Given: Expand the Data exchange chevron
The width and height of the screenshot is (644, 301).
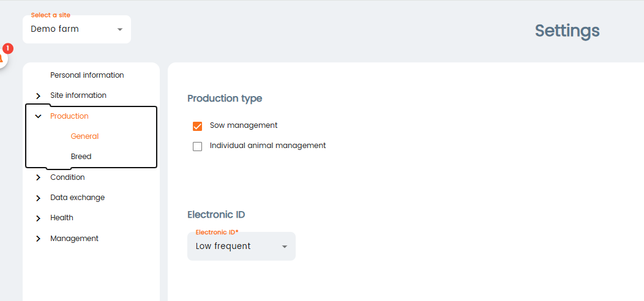Looking at the screenshot, I should point(39,198).
